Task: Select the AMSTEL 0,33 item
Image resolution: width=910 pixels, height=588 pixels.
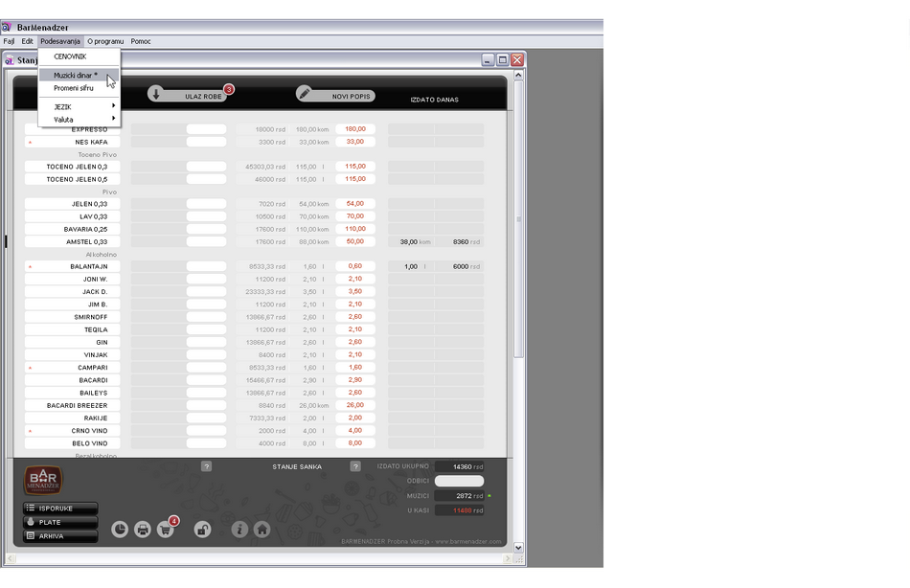Action: [x=73, y=241]
